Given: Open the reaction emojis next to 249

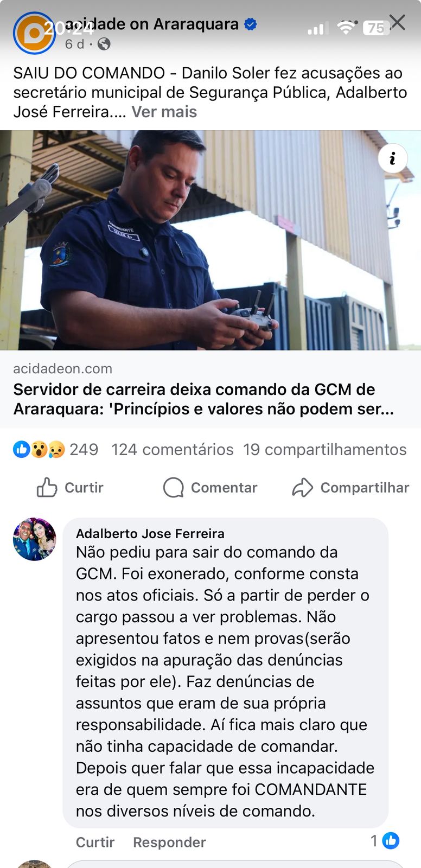Looking at the screenshot, I should click(39, 449).
